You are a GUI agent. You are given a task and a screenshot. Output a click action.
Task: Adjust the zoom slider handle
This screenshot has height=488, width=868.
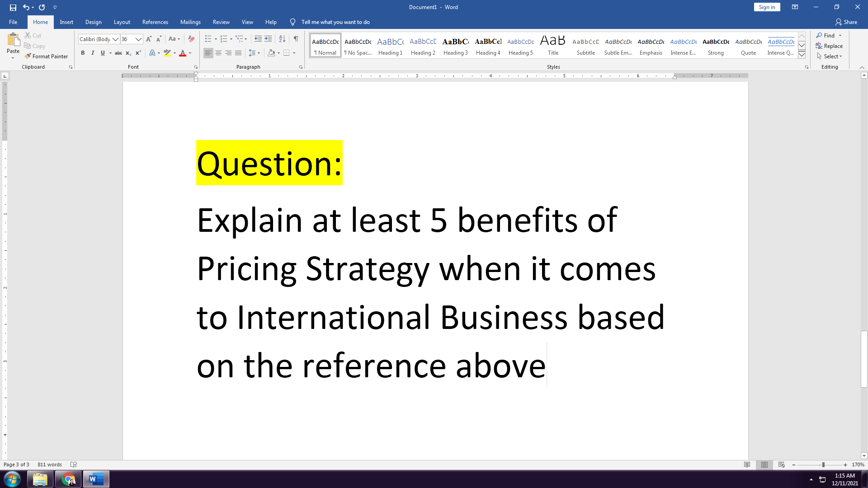[823, 465]
